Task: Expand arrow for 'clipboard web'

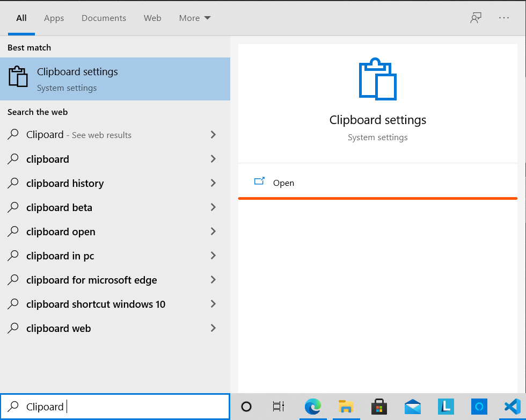Action: 213,328
